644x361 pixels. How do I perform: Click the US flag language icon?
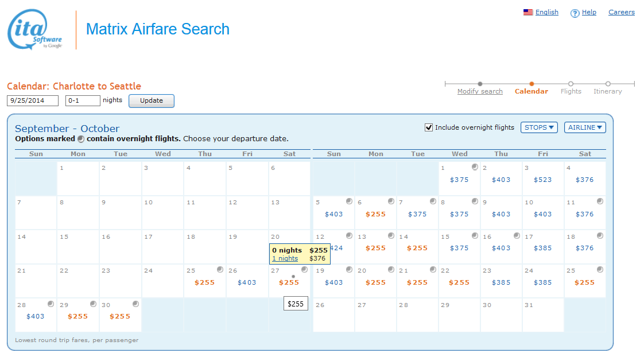pos(528,12)
